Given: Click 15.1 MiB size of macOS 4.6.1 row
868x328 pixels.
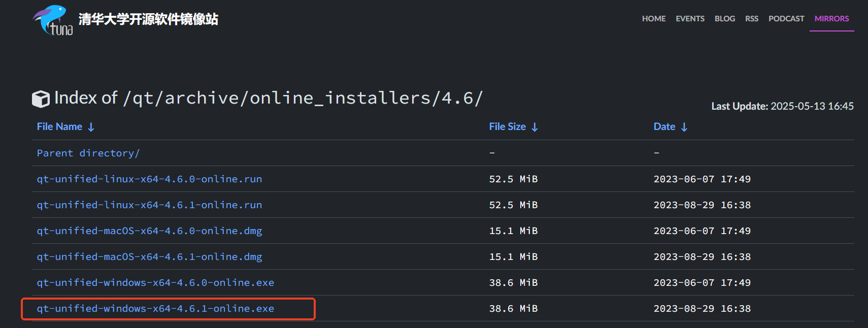Looking at the screenshot, I should click(x=513, y=256).
